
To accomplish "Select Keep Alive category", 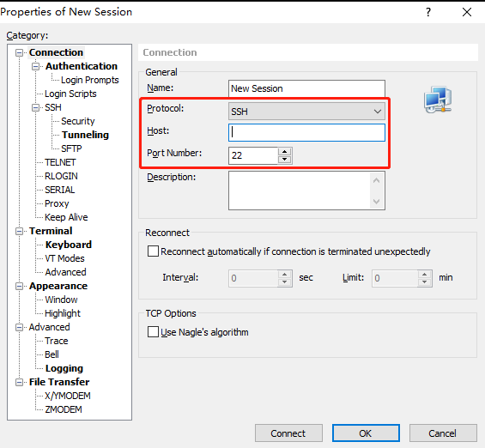I will point(66,217).
